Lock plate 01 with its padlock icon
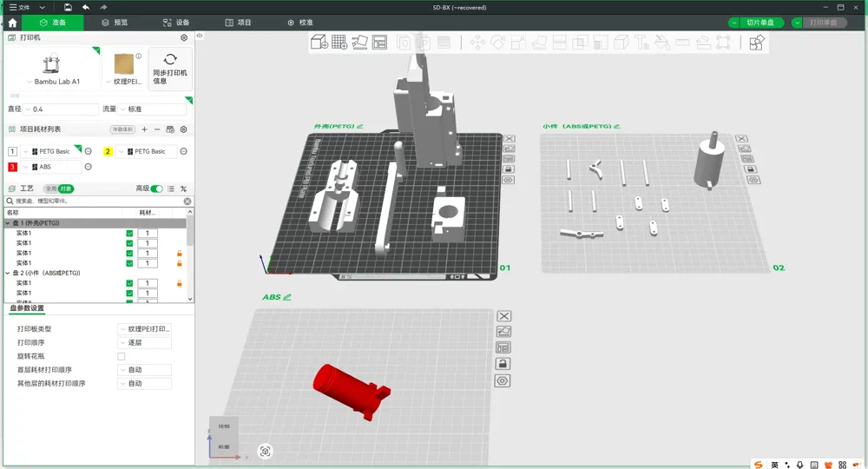 coord(509,169)
